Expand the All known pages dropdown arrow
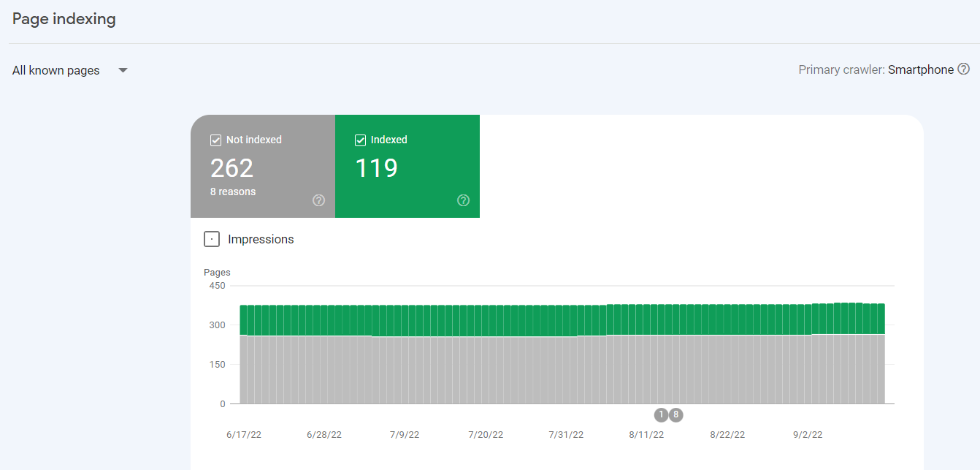Screen dimensions: 980x470 (123, 70)
